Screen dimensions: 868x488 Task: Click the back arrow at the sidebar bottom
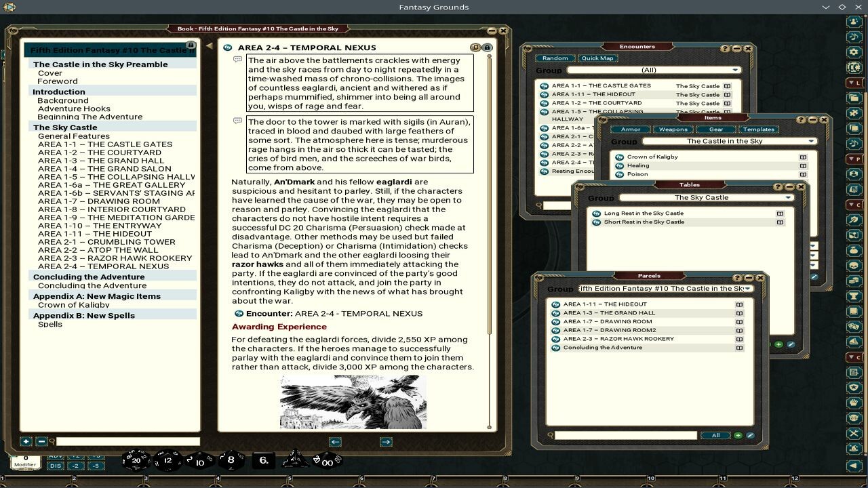(x=852, y=466)
